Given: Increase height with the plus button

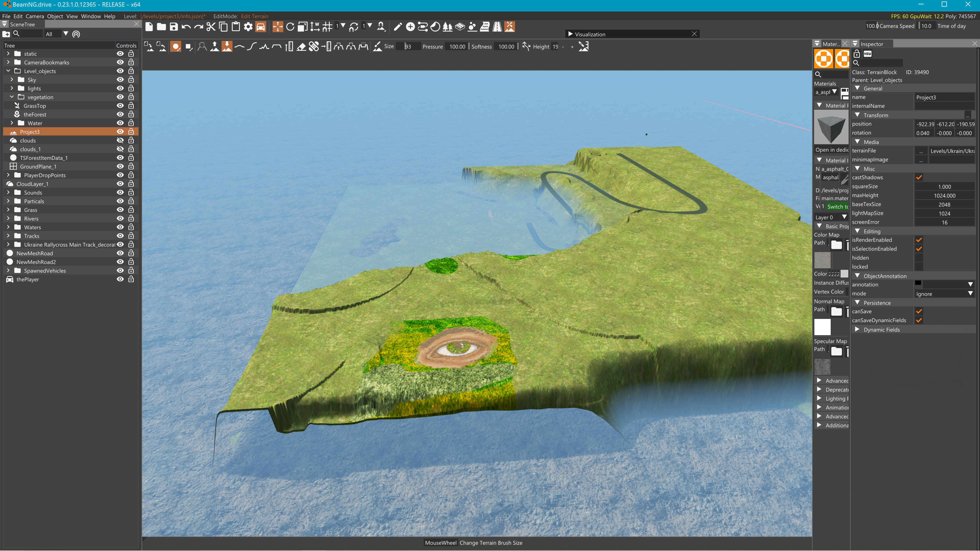Looking at the screenshot, I should click(572, 47).
